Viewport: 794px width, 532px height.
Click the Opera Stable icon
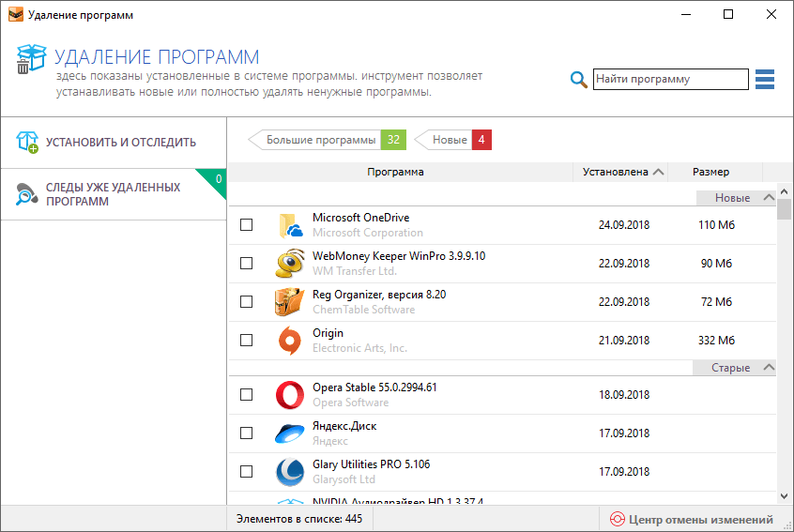[x=290, y=395]
